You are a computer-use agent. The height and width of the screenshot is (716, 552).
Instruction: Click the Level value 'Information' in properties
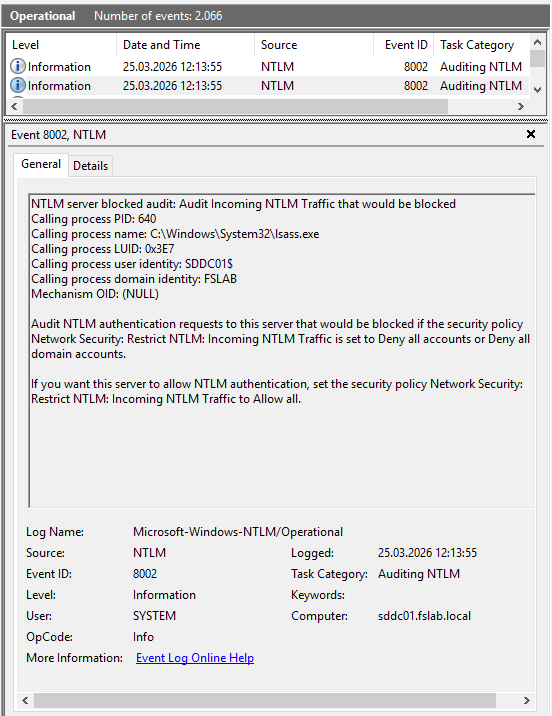(x=164, y=595)
